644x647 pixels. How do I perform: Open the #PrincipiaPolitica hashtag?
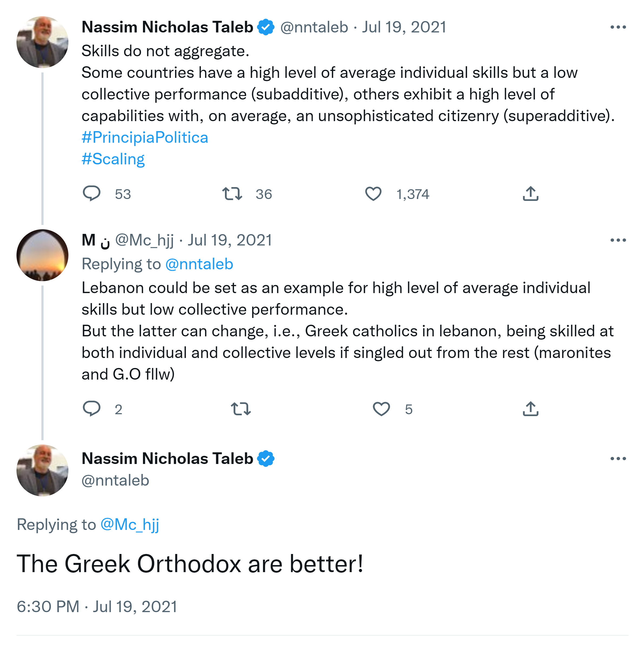pos(145,138)
